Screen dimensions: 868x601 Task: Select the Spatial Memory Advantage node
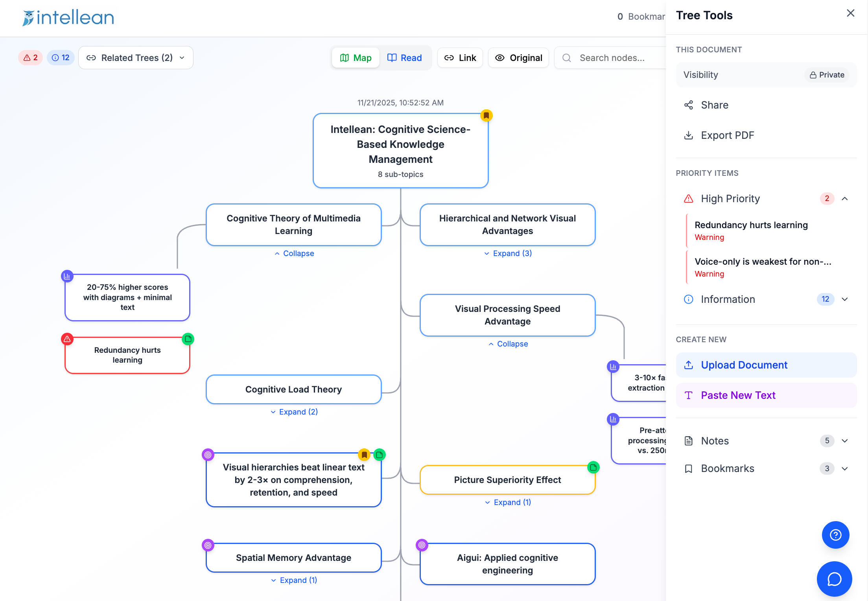pos(293,558)
